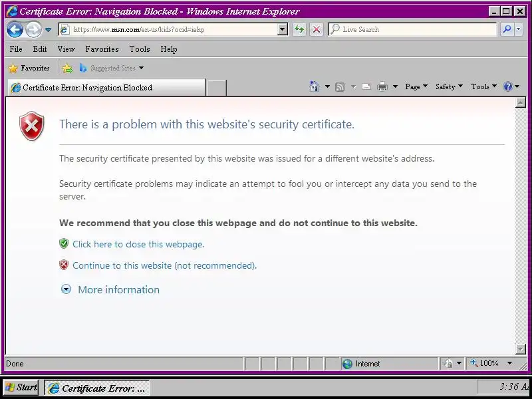This screenshot has height=399, width=532.
Task: Click 'Click here to close this webpage' link
Action: [138, 244]
